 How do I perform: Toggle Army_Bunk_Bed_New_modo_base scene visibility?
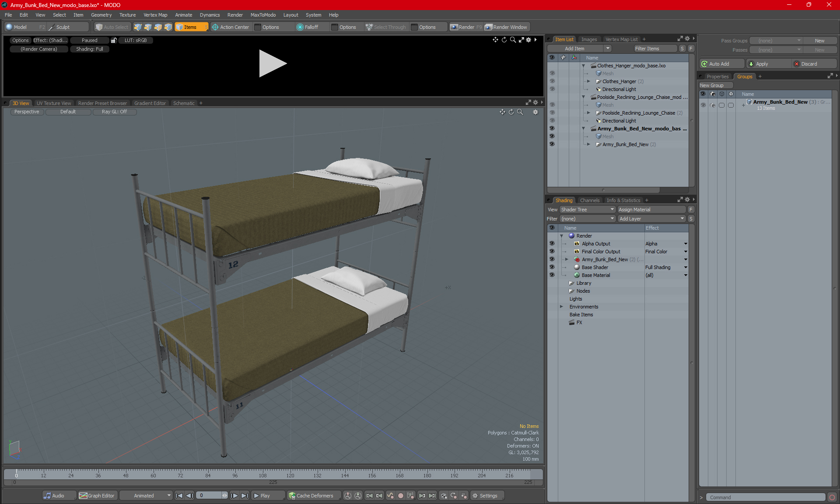pos(552,129)
